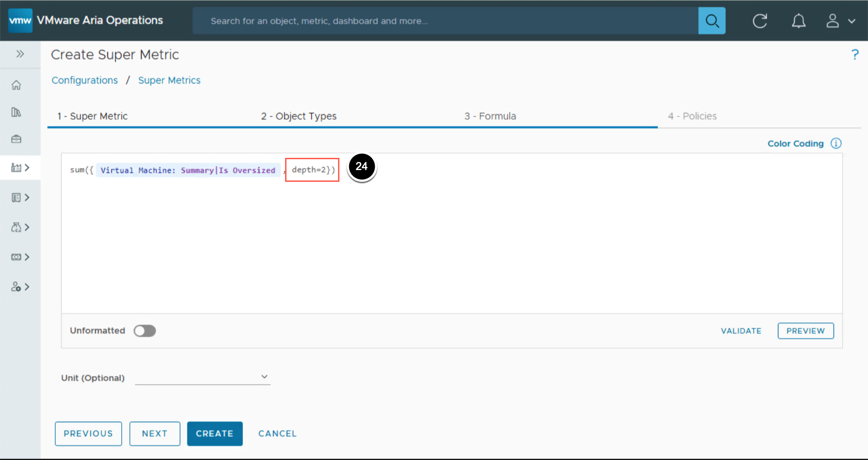The image size is (868, 460).
Task: Open the Super Metrics breadcrumb link
Action: tap(169, 81)
